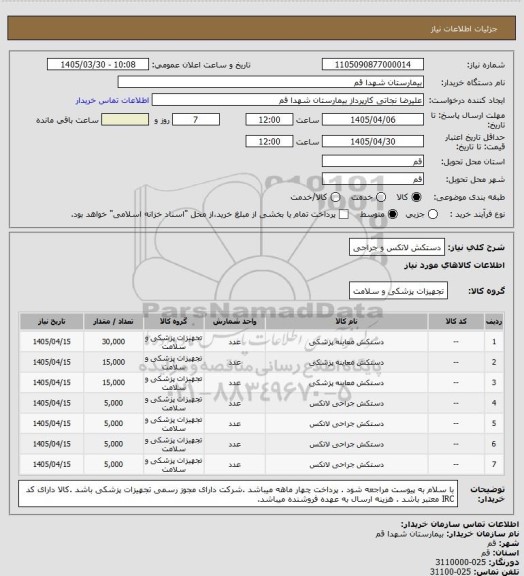Click quantity 5,000 in row 4
This screenshot has height=576, width=524.
pos(113,403)
